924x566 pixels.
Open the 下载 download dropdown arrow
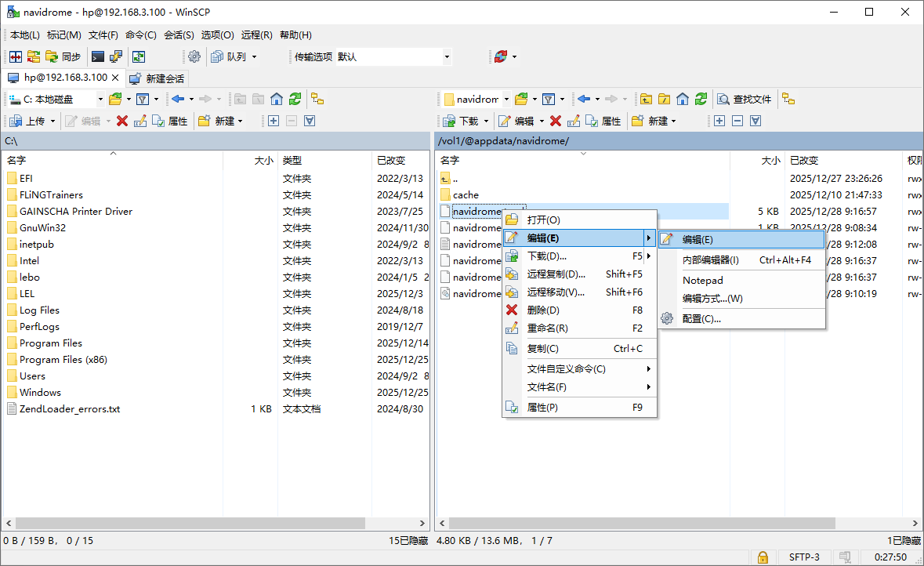coord(486,121)
